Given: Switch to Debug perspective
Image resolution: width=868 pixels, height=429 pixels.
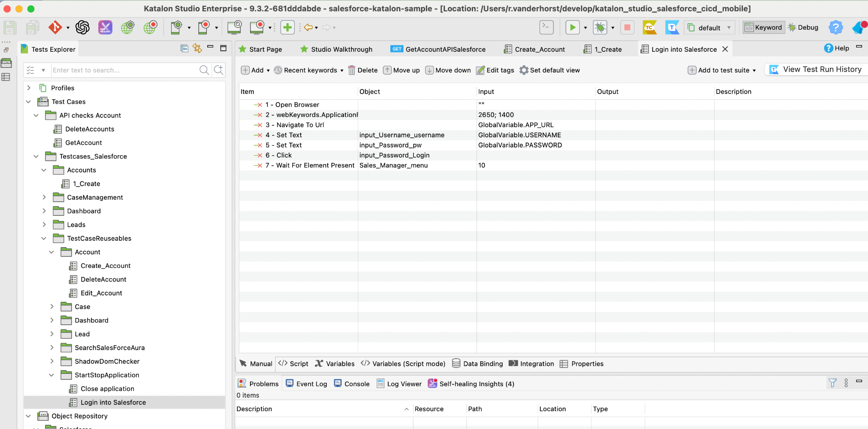Looking at the screenshot, I should coord(803,28).
